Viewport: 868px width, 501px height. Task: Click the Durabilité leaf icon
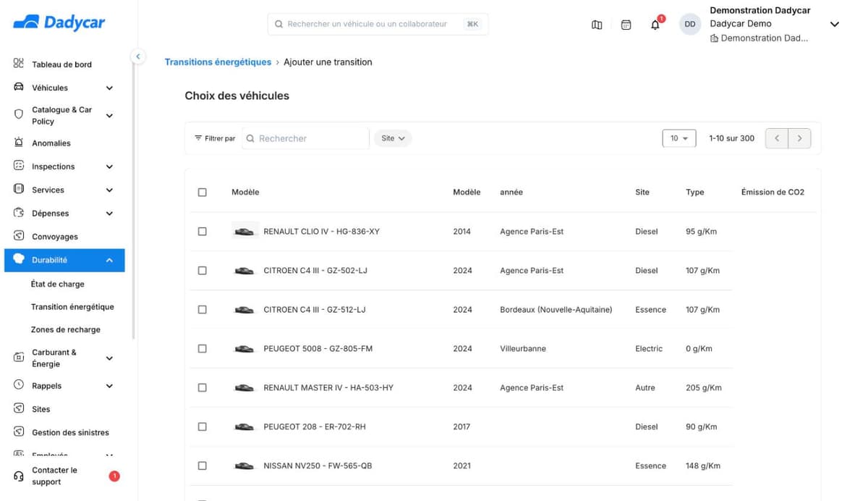coord(19,259)
